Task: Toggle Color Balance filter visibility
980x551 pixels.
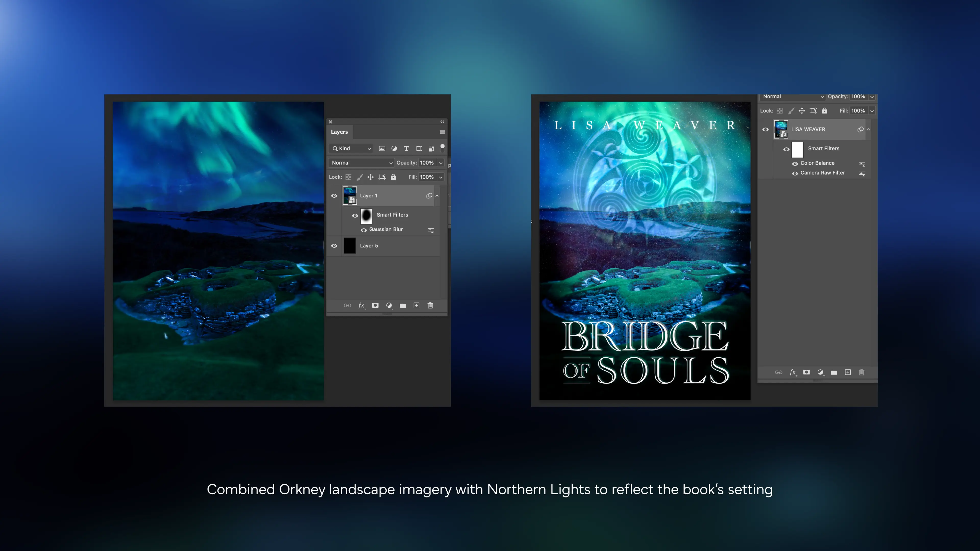Action: (x=795, y=164)
